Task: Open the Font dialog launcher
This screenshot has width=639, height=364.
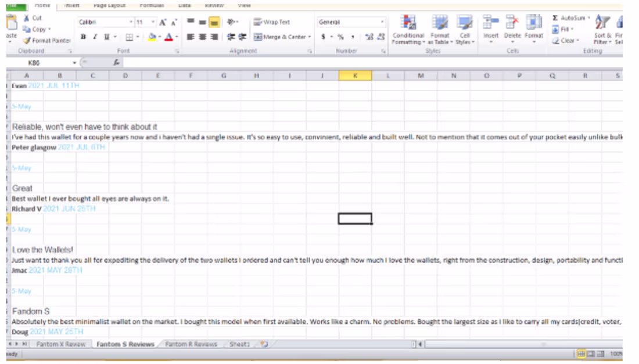Action: (177, 51)
